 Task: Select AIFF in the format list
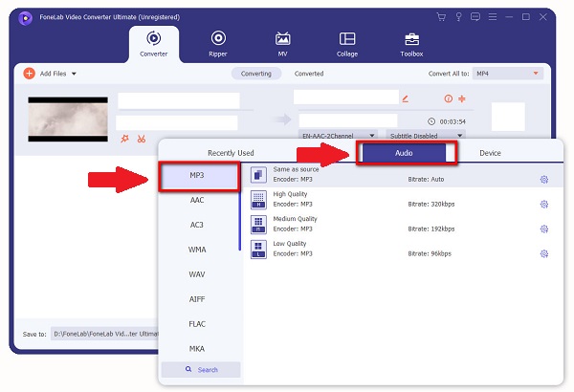pyautogui.click(x=197, y=299)
